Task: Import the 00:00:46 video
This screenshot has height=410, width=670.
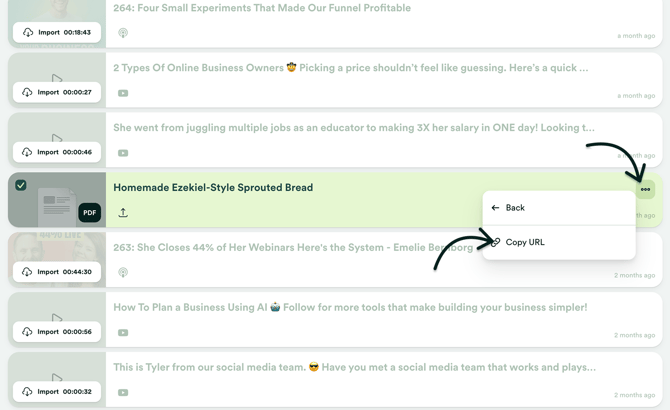Action: (x=57, y=152)
